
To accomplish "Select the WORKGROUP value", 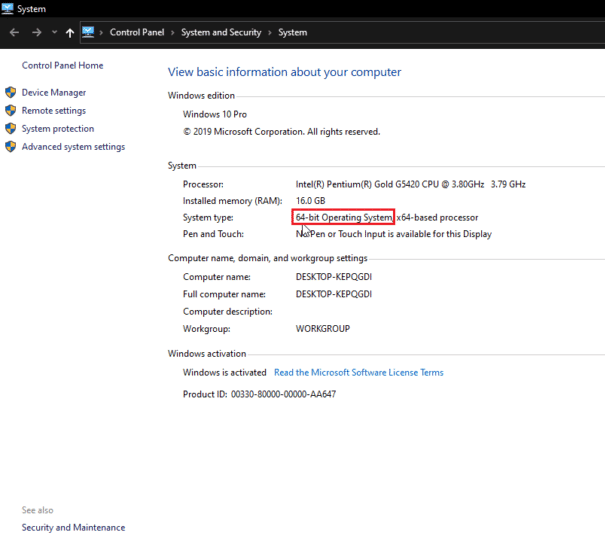I will 323,329.
